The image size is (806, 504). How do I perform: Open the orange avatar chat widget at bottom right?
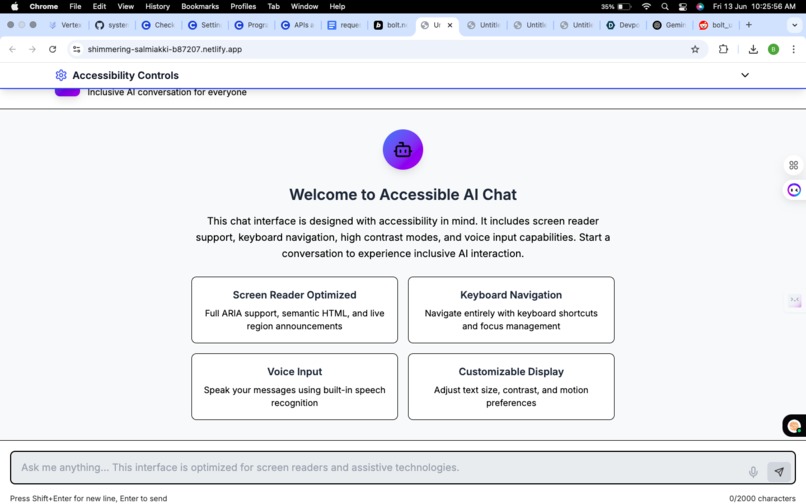point(794,426)
